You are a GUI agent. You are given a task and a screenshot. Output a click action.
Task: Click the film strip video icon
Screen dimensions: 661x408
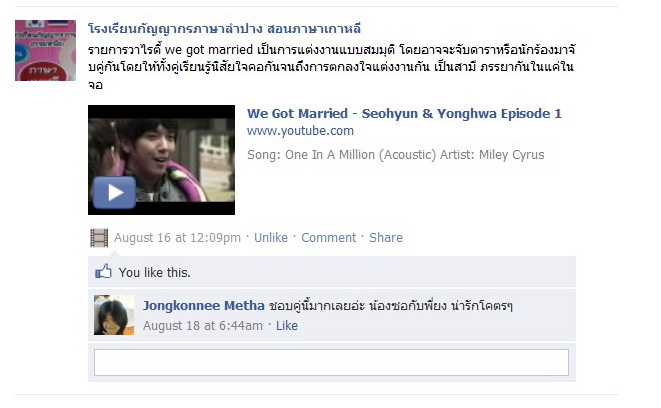pos(99,238)
